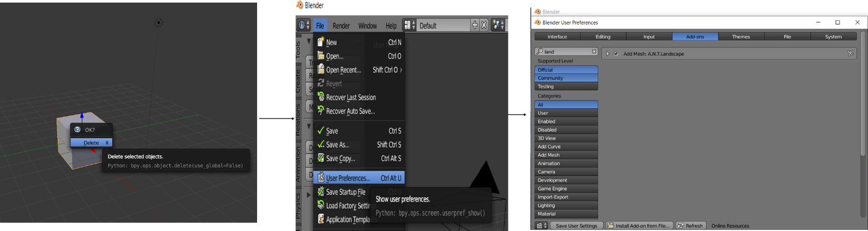Screen dimensions: 868x231
Task: Click the New file icon in File menu
Action: pyautogui.click(x=321, y=42)
